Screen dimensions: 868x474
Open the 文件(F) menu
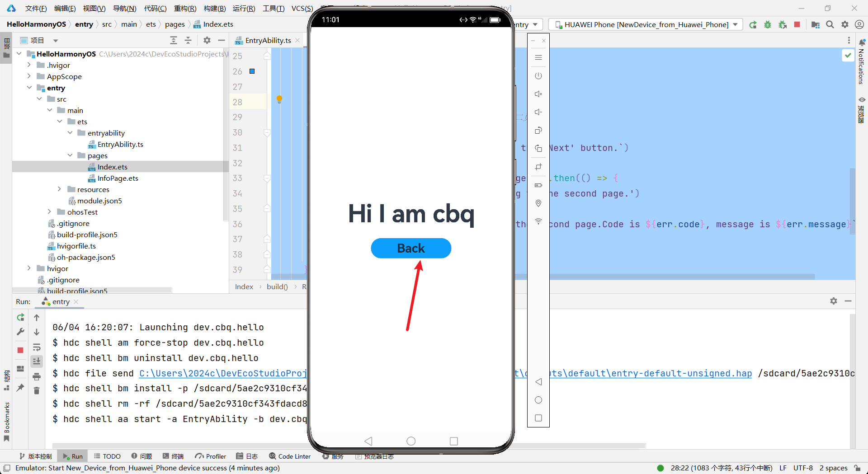[36, 8]
